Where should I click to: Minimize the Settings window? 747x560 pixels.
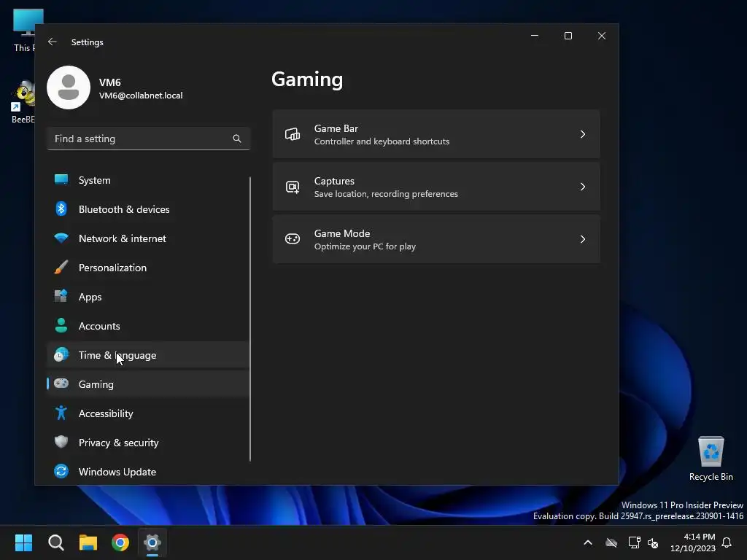tap(535, 36)
